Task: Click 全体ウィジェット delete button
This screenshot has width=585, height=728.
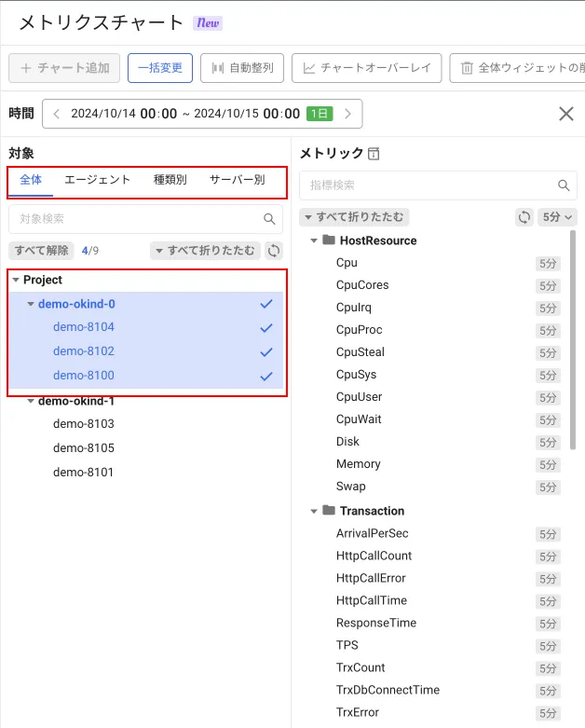Action: pos(517,68)
